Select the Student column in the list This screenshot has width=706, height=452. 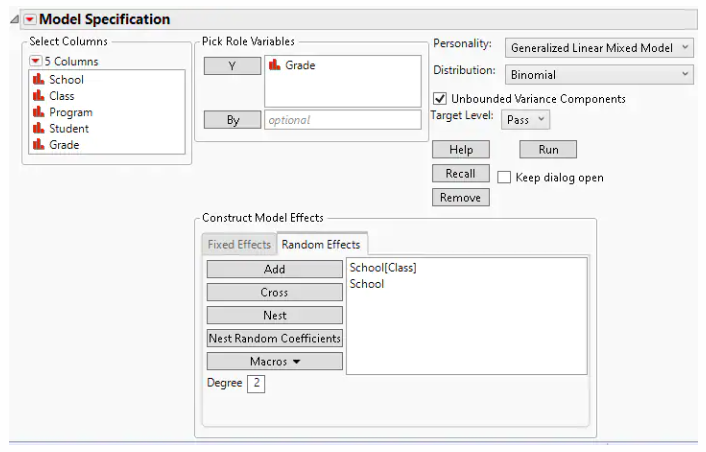[x=68, y=128]
